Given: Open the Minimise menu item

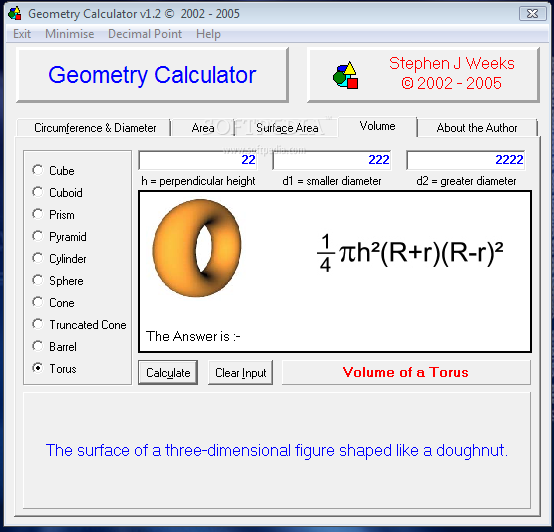Looking at the screenshot, I should [x=70, y=34].
